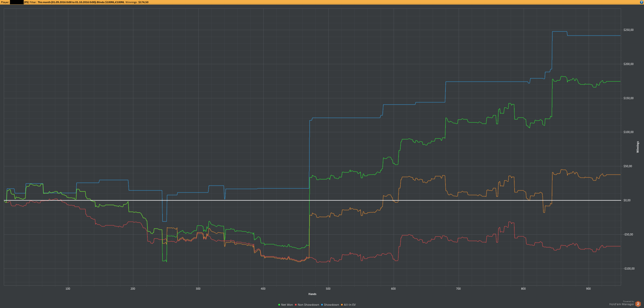Image resolution: width=644 pixels, height=308 pixels.
Task: Toggle the Net Won series label
Action: pos(287,305)
